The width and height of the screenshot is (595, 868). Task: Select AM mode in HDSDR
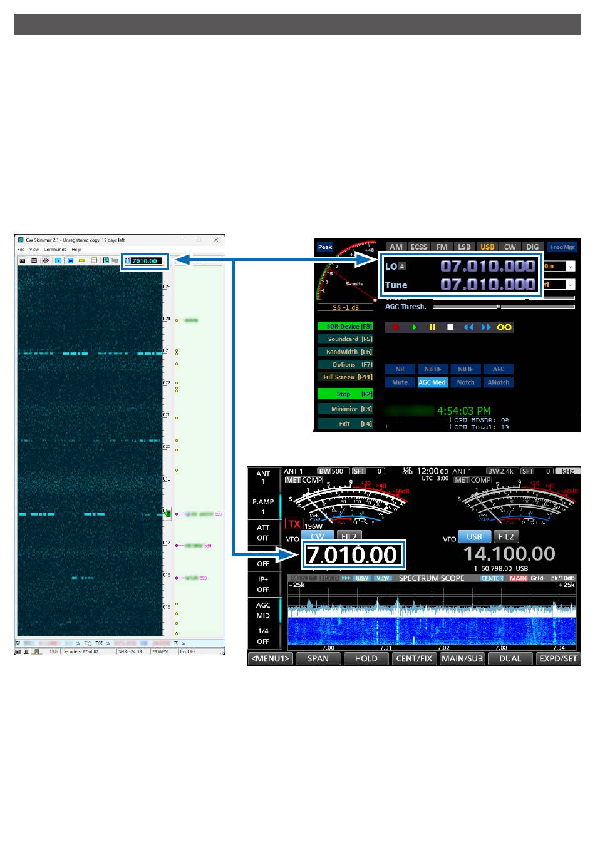pos(396,247)
